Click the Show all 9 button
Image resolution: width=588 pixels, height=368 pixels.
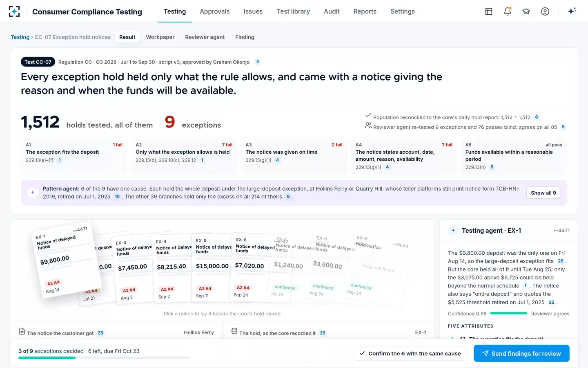[543, 193]
